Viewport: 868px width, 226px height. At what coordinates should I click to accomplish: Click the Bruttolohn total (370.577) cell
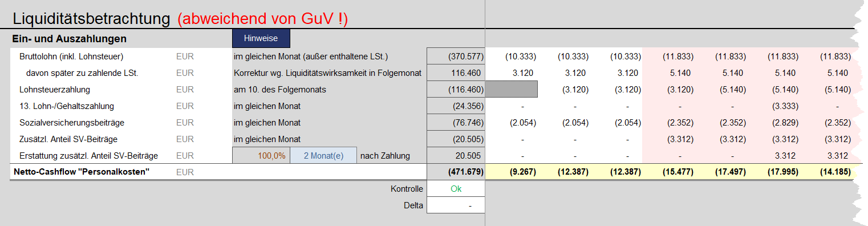point(456,56)
